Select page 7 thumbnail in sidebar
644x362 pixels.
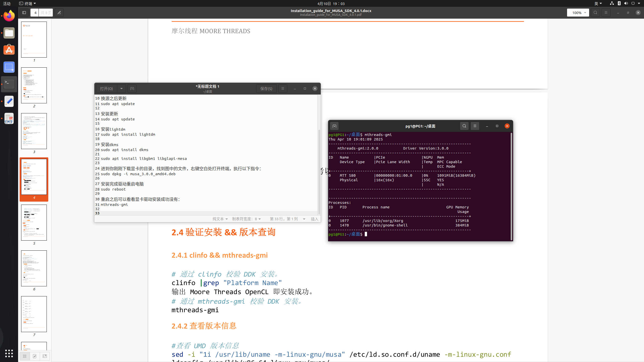(34, 314)
